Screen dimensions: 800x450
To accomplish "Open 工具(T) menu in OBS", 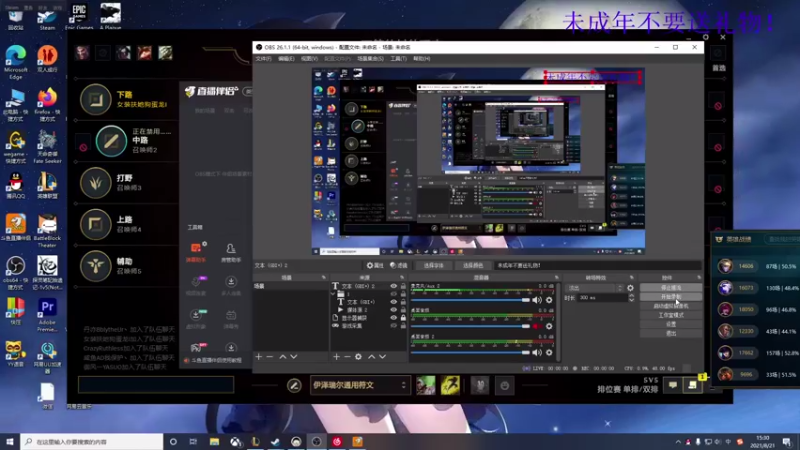I will (398, 59).
